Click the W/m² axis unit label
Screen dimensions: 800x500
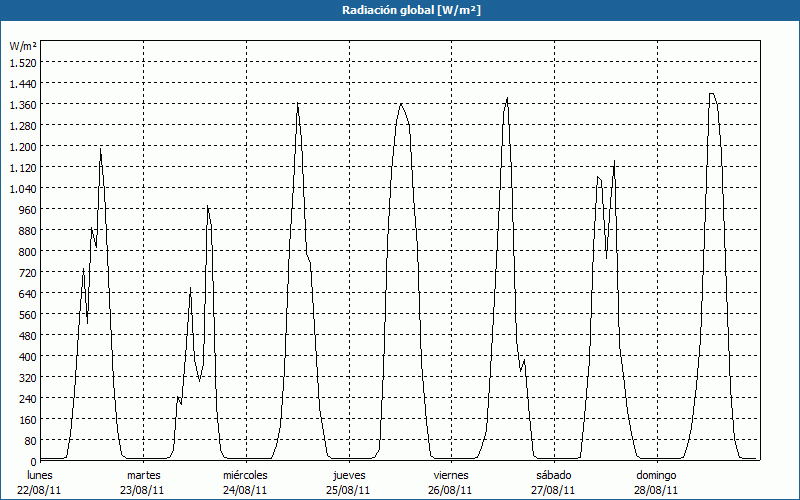click(23, 46)
